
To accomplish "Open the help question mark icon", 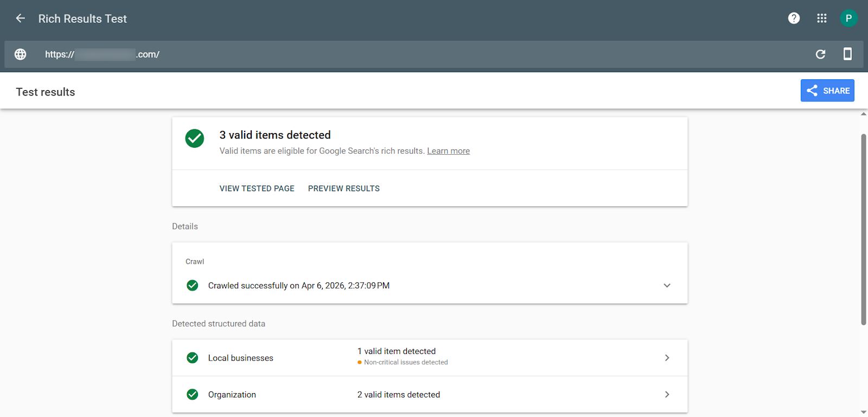I will click(794, 18).
